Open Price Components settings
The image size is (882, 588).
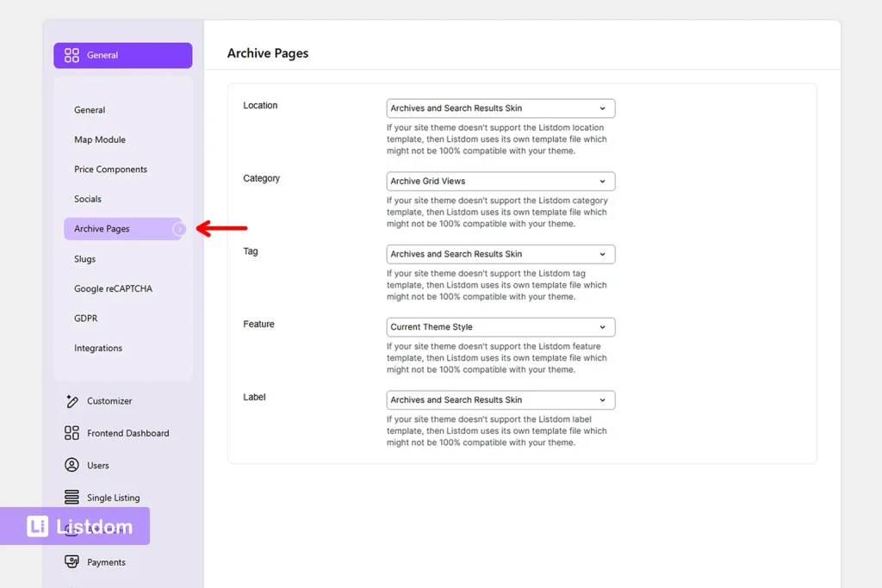click(110, 170)
